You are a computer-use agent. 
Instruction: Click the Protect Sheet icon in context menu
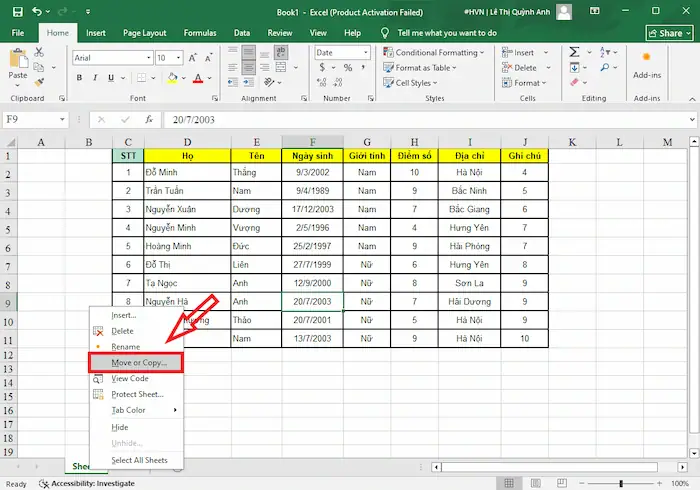coord(98,394)
